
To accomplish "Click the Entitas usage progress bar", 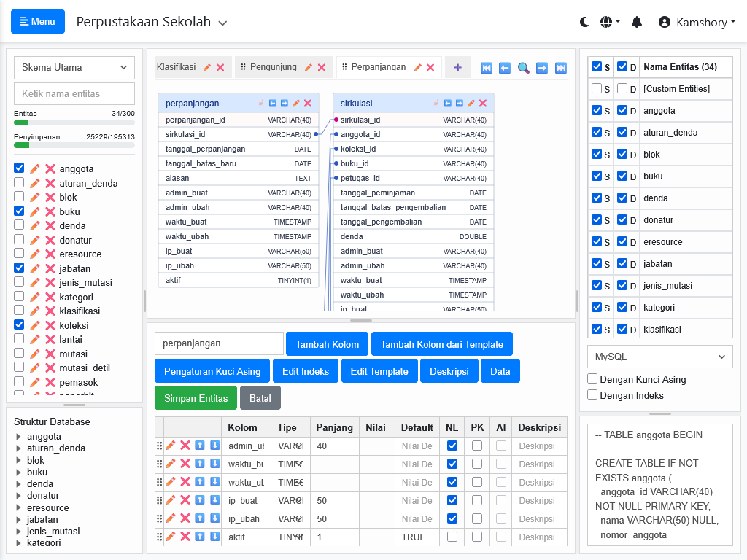I will coord(74,122).
